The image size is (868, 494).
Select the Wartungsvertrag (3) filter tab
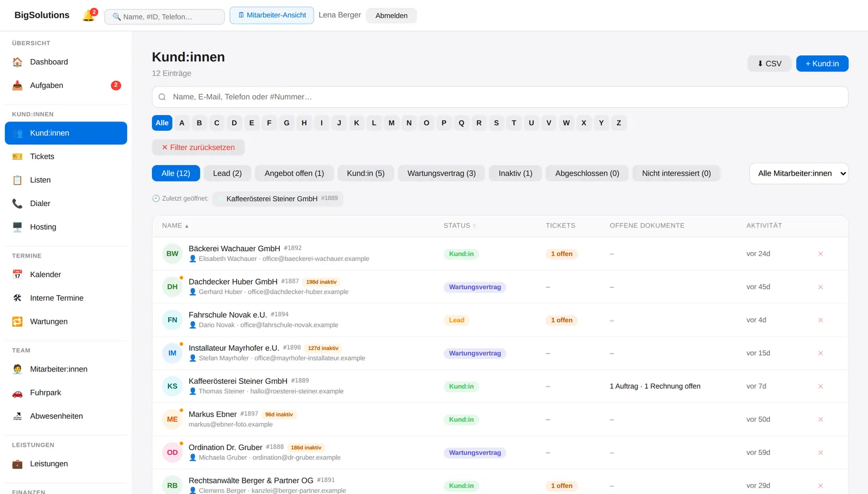pos(442,173)
